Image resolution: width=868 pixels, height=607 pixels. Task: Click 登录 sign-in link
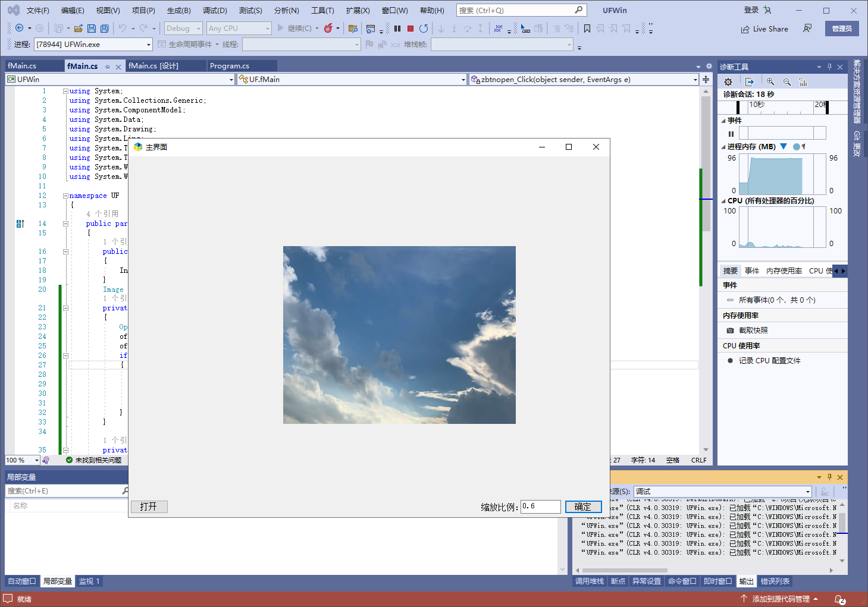(x=751, y=10)
